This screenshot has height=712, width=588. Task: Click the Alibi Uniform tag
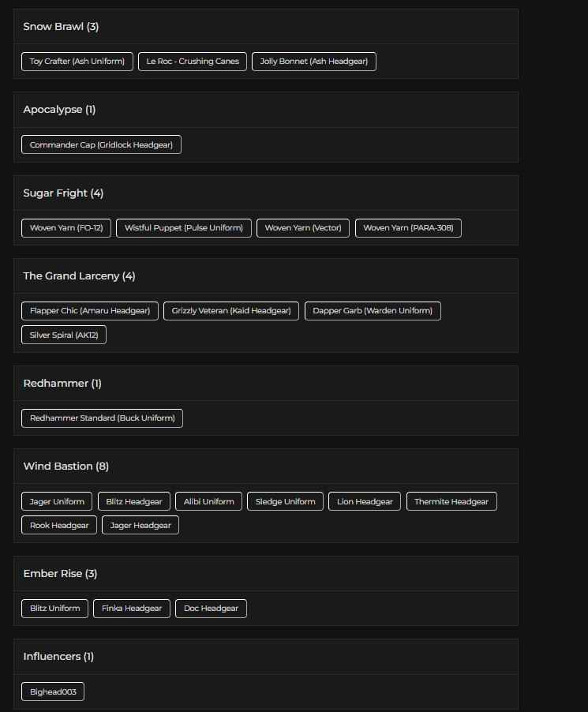(x=209, y=501)
